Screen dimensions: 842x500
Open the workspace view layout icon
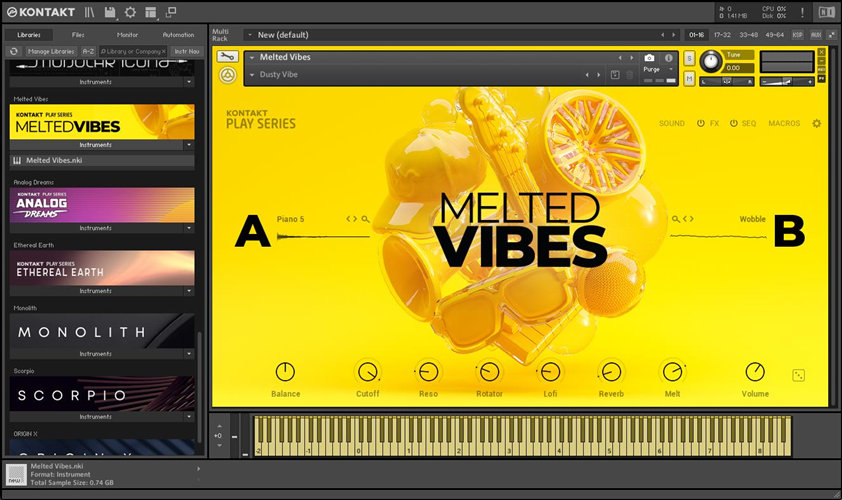151,12
